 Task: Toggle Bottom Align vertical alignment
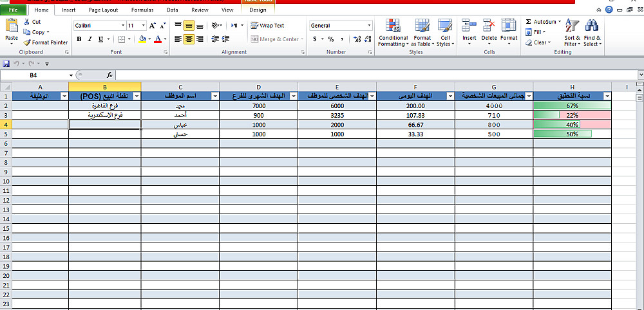point(200,26)
